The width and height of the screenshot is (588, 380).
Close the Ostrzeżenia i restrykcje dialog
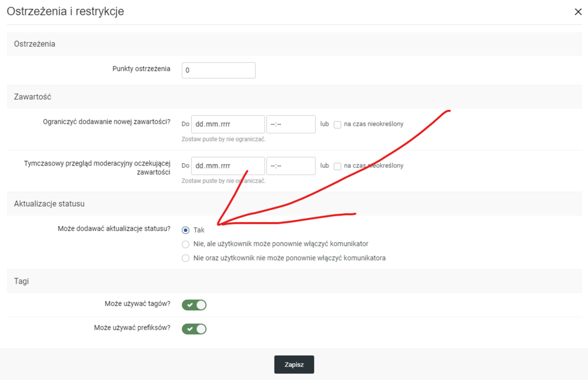pos(577,12)
